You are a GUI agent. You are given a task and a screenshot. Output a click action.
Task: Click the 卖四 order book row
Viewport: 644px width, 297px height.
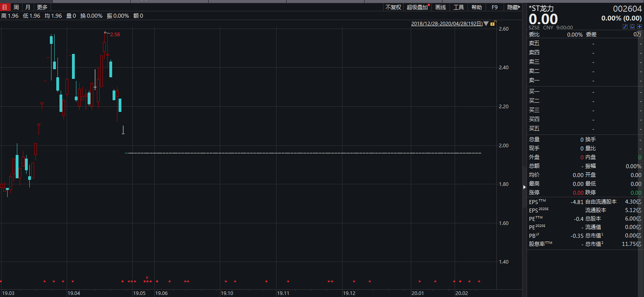(x=585, y=53)
